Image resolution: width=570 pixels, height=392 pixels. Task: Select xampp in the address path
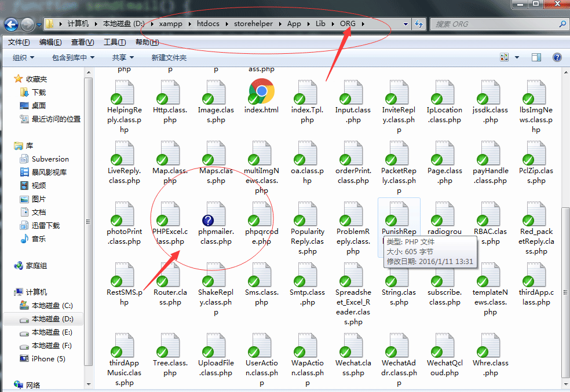point(170,24)
